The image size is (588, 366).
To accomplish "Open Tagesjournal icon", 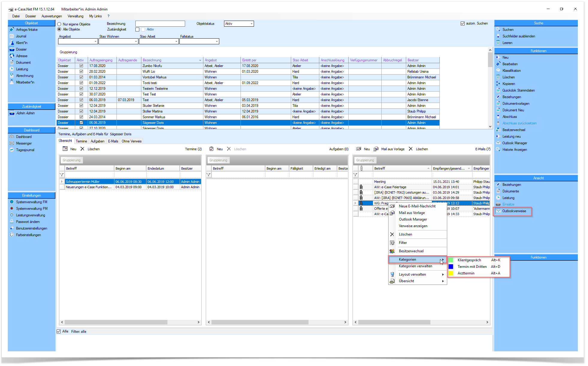I will pyautogui.click(x=12, y=150).
